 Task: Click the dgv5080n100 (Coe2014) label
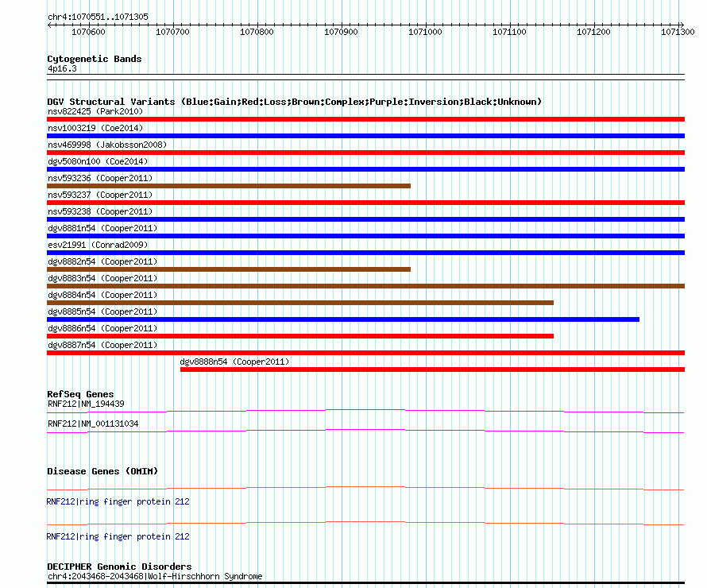(98, 161)
